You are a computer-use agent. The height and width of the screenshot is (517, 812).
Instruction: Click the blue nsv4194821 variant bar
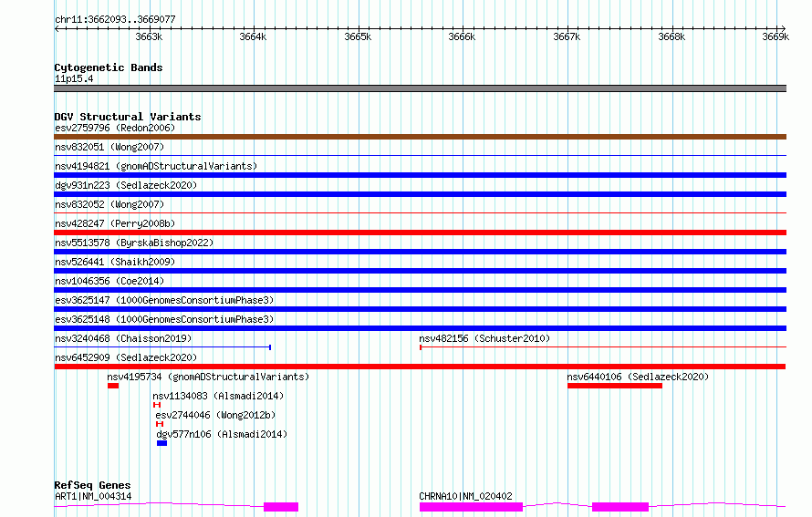(x=420, y=175)
